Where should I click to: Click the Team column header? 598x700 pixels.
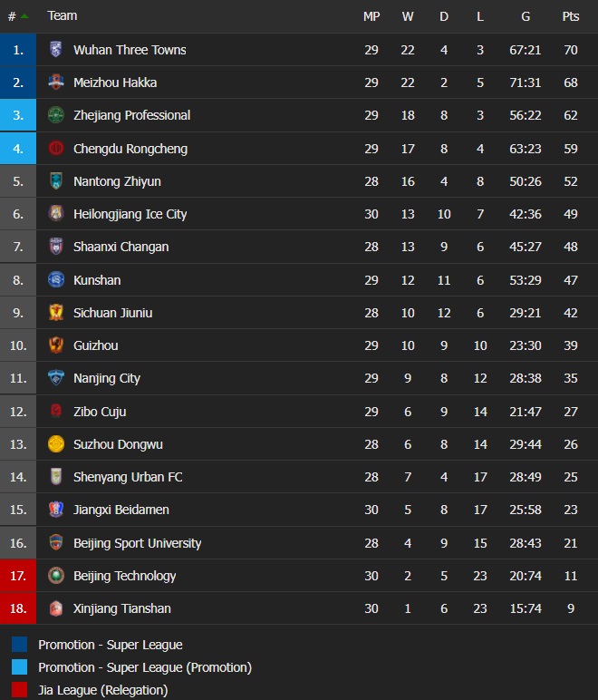(x=63, y=16)
